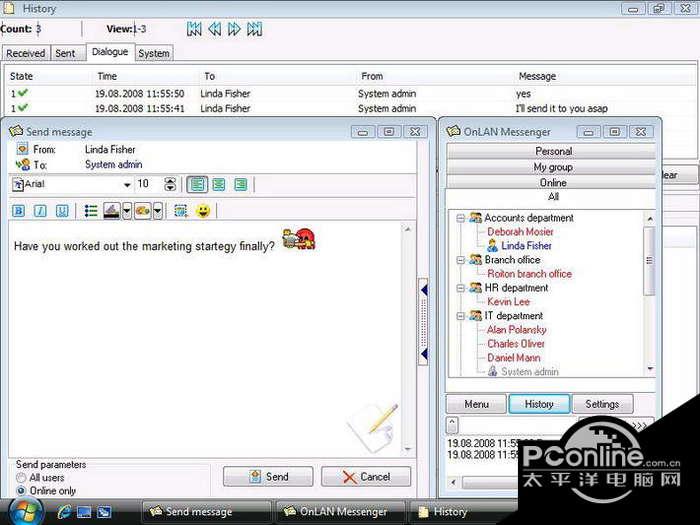Toggle underline formatting in message
Viewport: 700px width, 525px height.
pos(62,211)
